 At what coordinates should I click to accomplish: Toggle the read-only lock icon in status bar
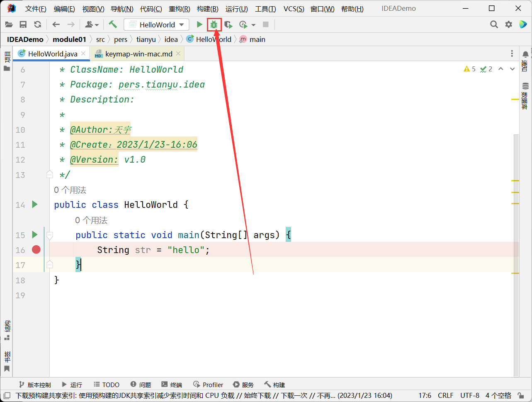(x=520, y=395)
